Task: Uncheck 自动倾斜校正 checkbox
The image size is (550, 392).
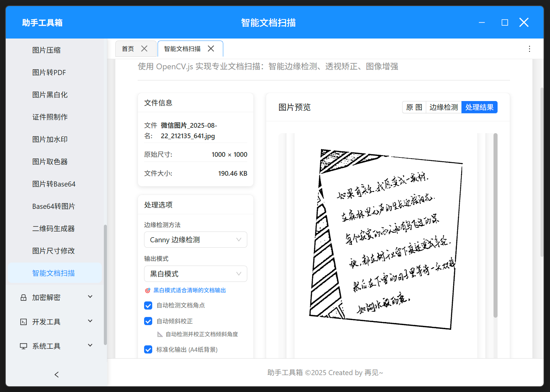Action: [148, 321]
